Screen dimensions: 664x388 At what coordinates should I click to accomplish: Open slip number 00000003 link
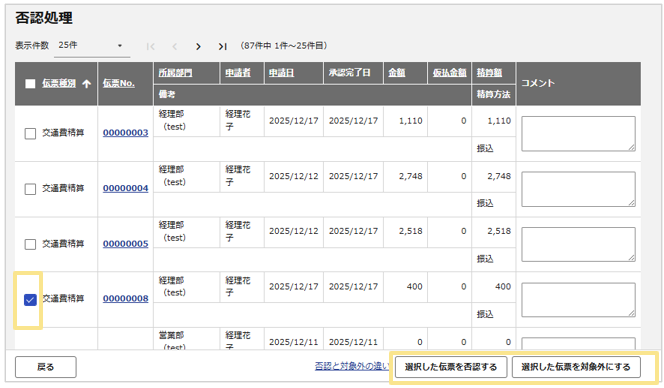tap(125, 133)
